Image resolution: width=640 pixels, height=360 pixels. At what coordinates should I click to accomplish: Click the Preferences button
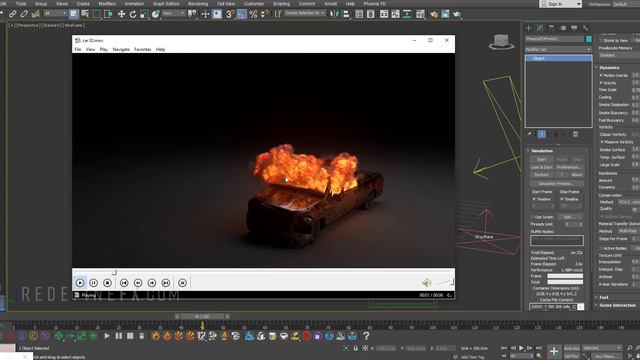pos(569,167)
